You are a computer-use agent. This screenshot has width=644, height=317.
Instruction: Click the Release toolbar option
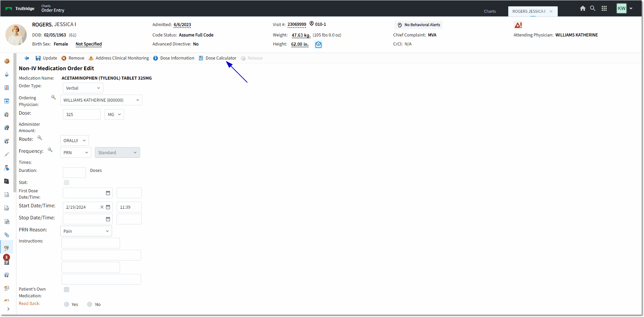251,58
